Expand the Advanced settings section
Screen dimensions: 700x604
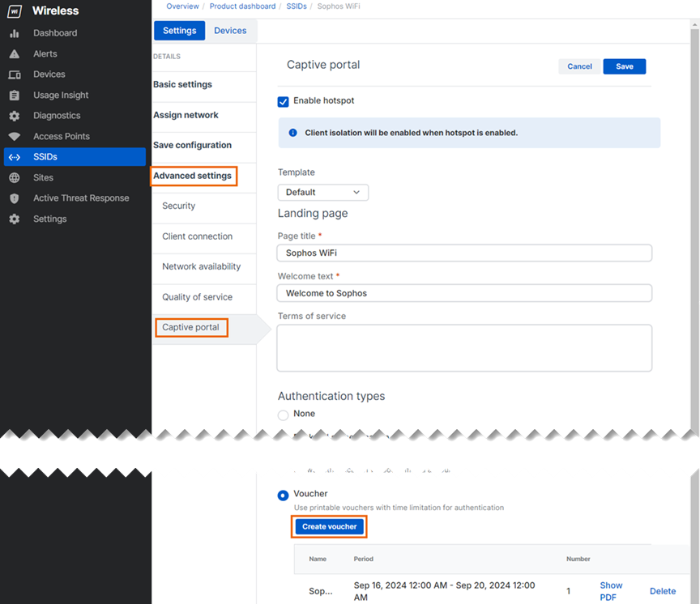[x=193, y=176]
